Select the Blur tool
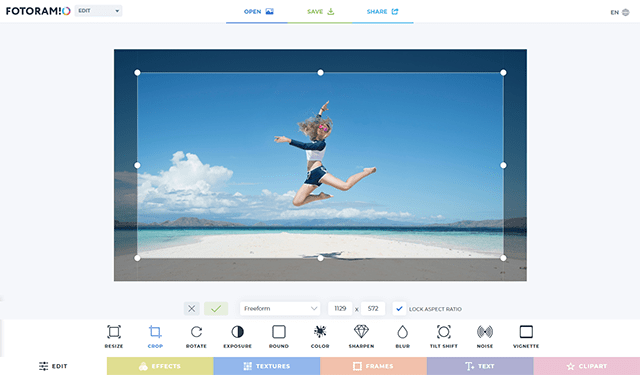Viewport: 640px width, 375px height. point(402,336)
